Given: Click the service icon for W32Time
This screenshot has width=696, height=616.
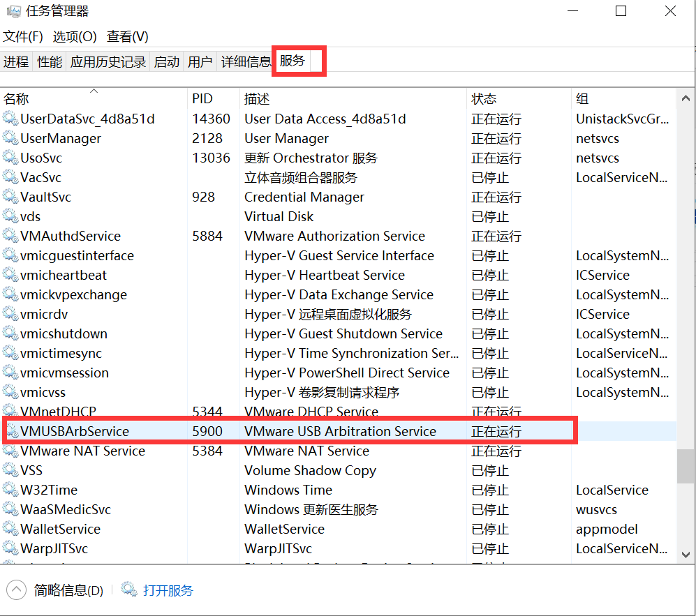Looking at the screenshot, I should (10, 489).
